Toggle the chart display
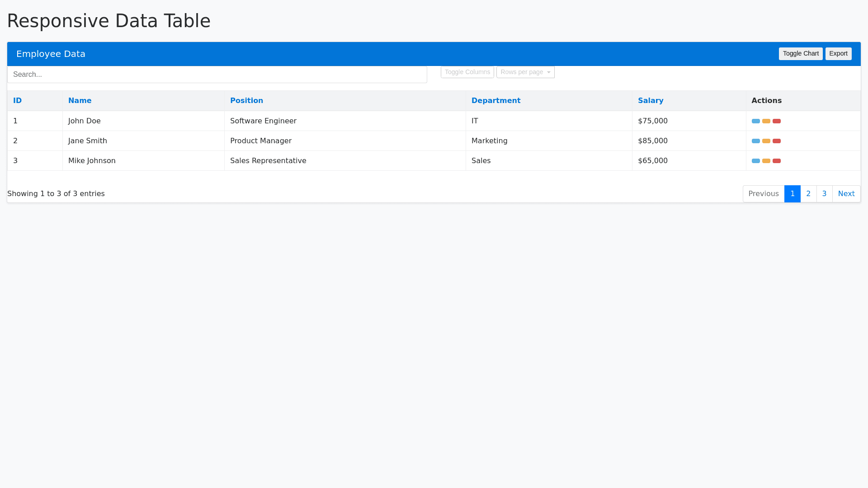This screenshot has width=868, height=488. click(800, 54)
